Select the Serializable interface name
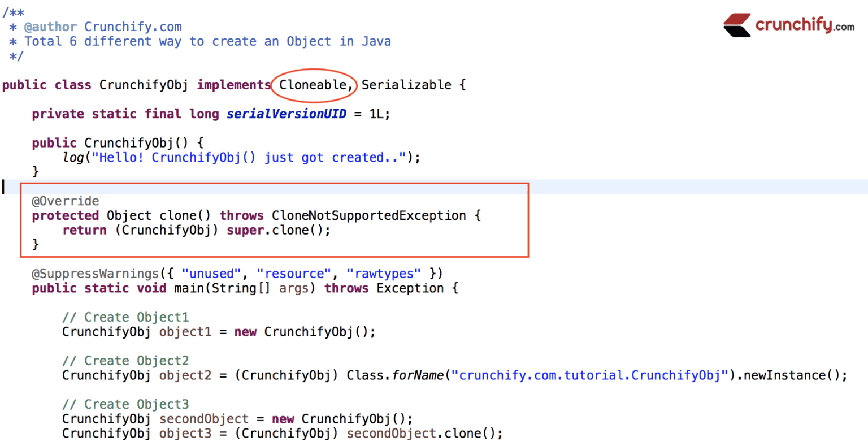The image size is (868, 446). (x=406, y=85)
